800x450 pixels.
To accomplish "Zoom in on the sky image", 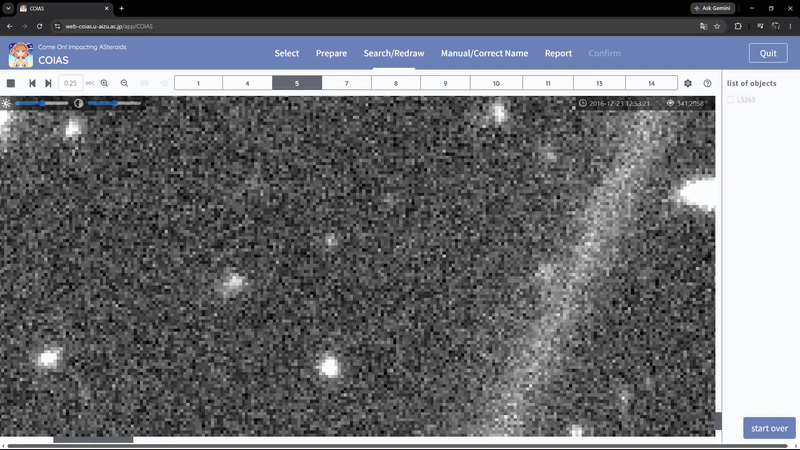I will click(x=104, y=83).
